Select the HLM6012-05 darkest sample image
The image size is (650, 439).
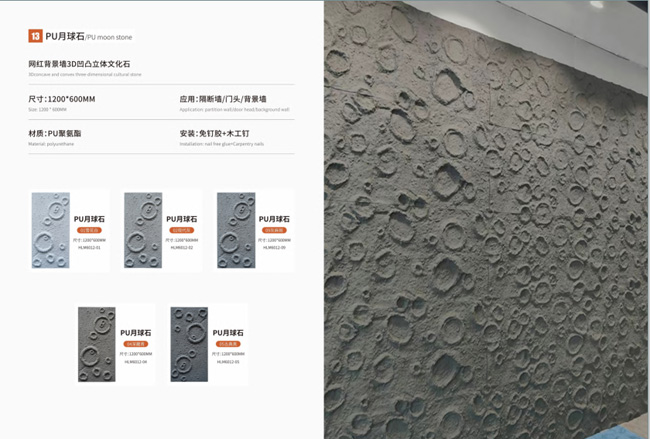click(x=189, y=344)
